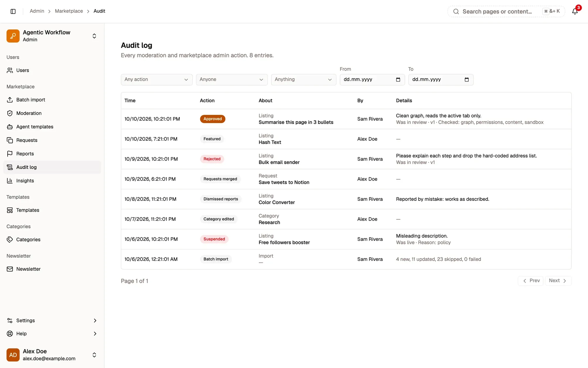Click the AD user avatar
Image resolution: width=588 pixels, height=368 pixels.
[x=13, y=355]
